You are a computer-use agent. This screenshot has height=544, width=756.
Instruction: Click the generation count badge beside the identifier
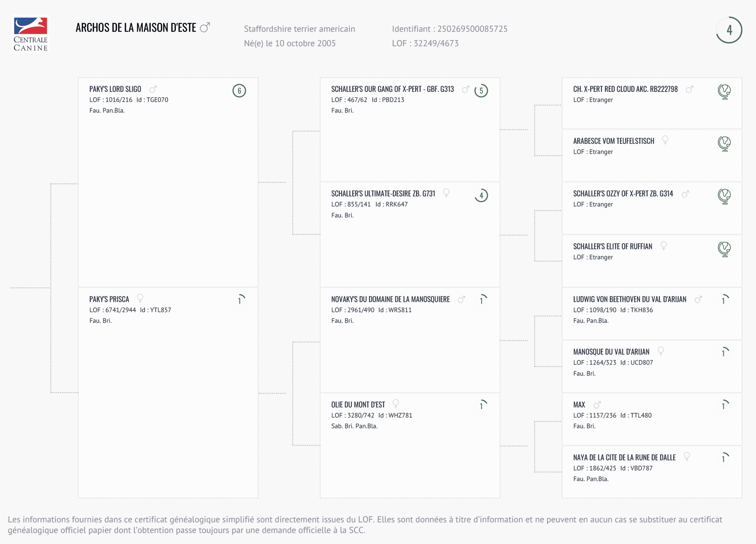729,30
